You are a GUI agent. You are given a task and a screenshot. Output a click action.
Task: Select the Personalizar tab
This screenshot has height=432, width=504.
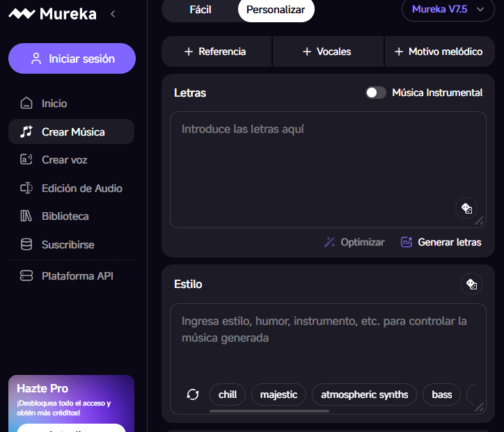pos(276,10)
